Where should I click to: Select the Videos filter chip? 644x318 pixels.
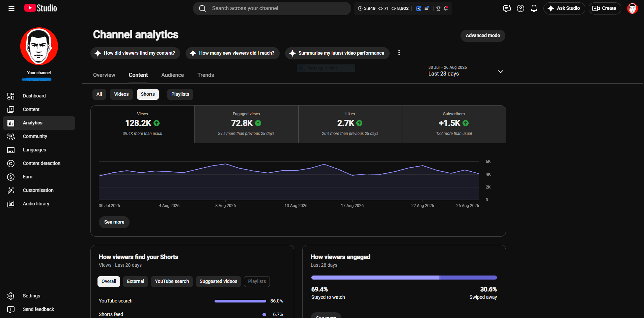coord(121,94)
